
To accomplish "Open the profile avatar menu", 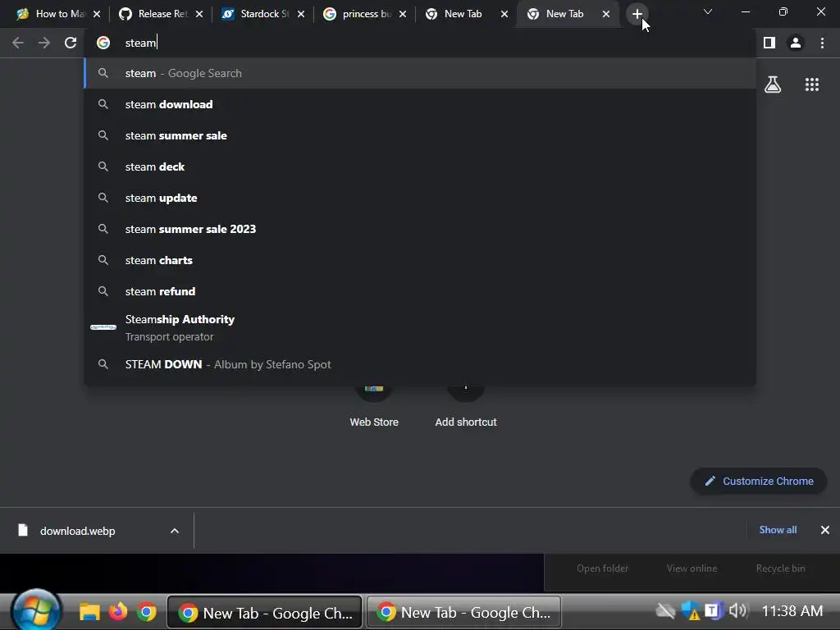I will pos(796,43).
